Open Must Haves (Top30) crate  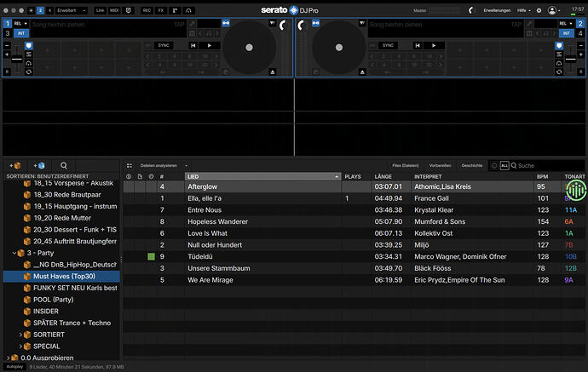point(61,277)
